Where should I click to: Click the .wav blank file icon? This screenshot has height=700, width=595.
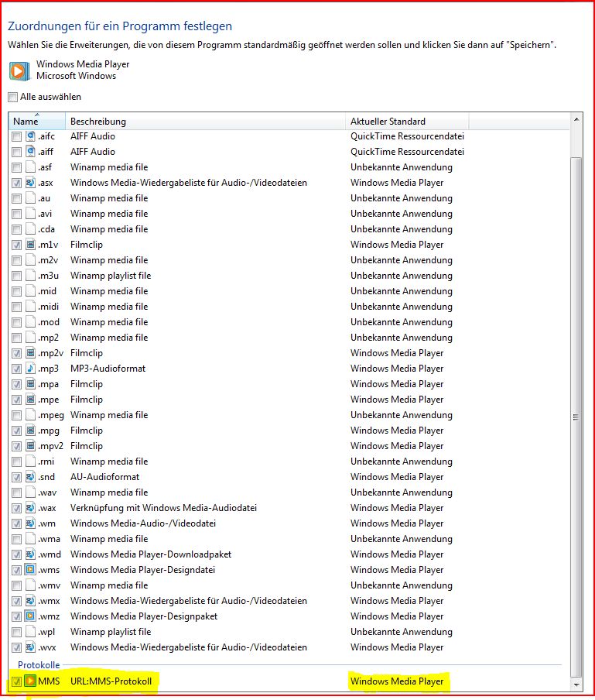30,492
